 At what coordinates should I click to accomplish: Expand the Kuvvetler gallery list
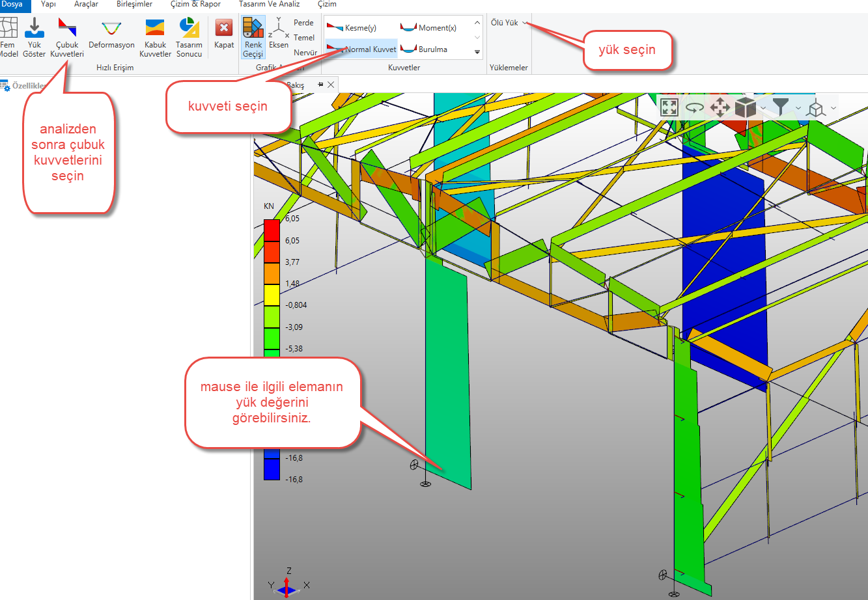pos(477,52)
